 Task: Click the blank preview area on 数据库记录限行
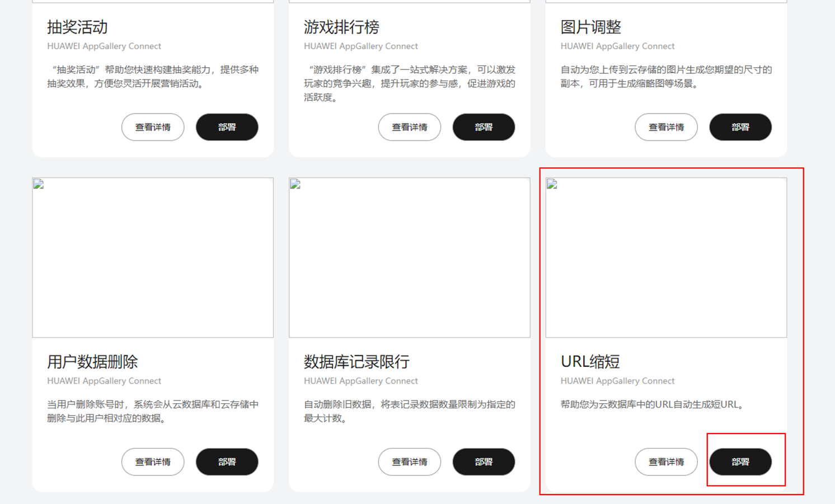[410, 257]
